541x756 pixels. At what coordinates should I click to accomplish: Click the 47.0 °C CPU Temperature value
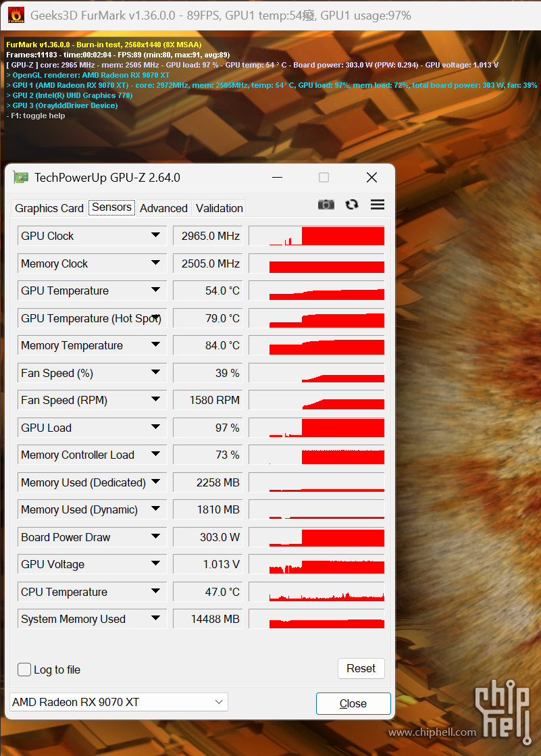(208, 592)
